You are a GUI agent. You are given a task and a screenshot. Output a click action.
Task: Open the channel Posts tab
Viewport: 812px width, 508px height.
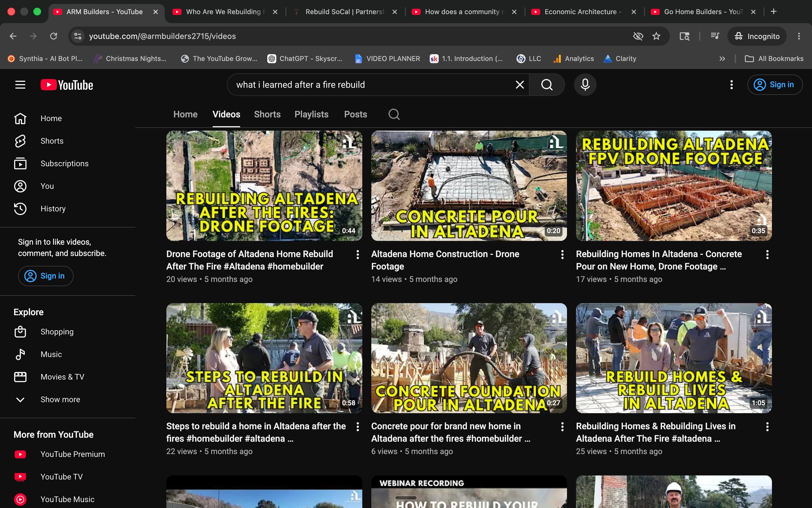[x=355, y=114]
